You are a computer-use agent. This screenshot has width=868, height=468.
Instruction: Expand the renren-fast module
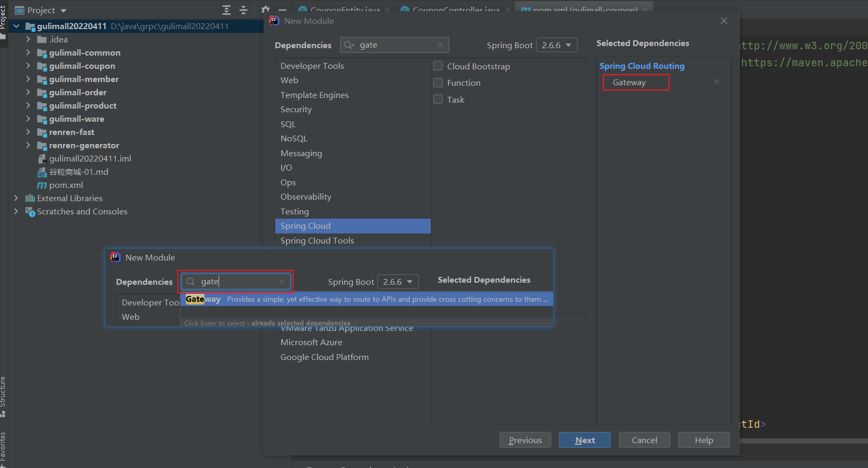[x=28, y=132]
